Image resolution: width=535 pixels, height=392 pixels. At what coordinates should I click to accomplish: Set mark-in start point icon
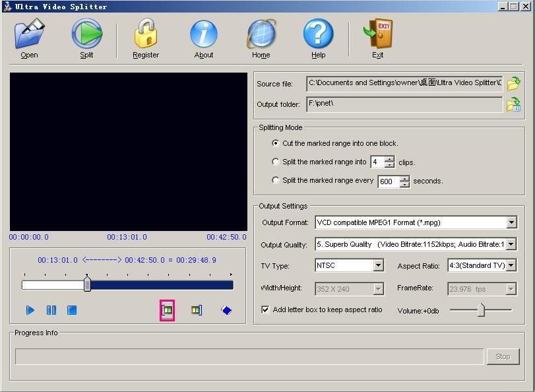(167, 310)
